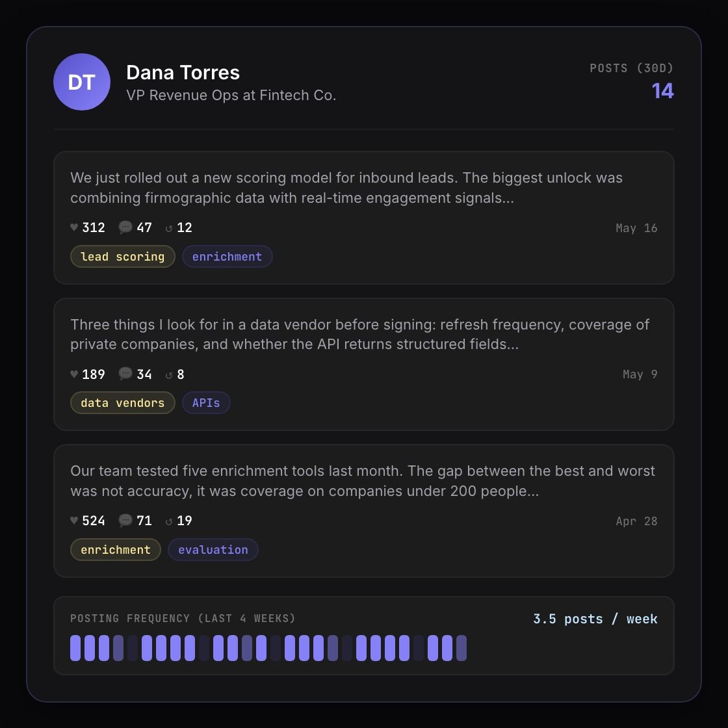728x728 pixels.
Task: Click the last bar in posting frequency chart
Action: [x=461, y=648]
